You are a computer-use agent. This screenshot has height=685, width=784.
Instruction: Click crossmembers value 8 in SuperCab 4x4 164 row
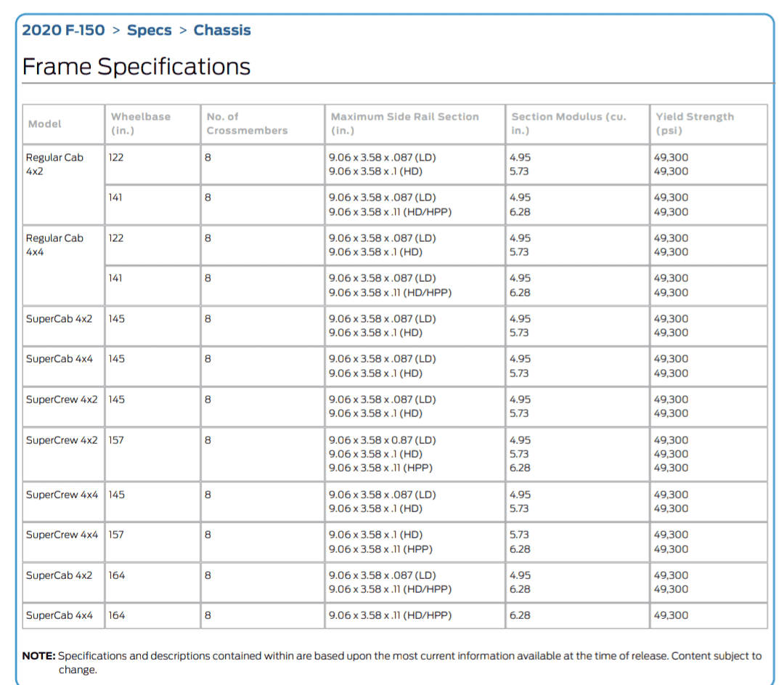click(x=208, y=615)
